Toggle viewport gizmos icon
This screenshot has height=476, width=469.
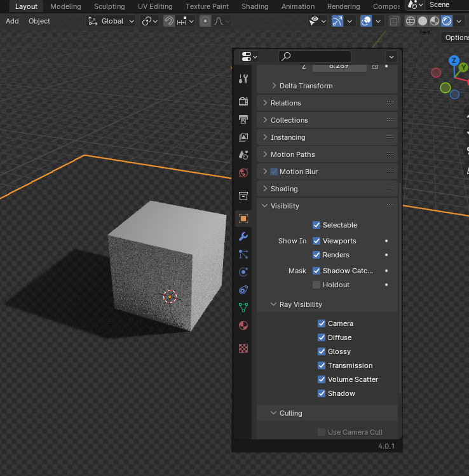pyautogui.click(x=337, y=21)
